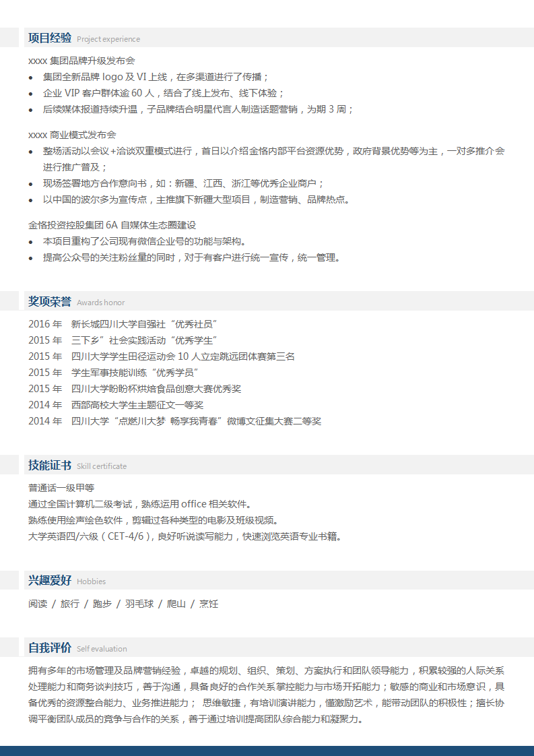Click the Project experience English subtitle
Viewport: 534px width, 756px height.
tap(108, 39)
